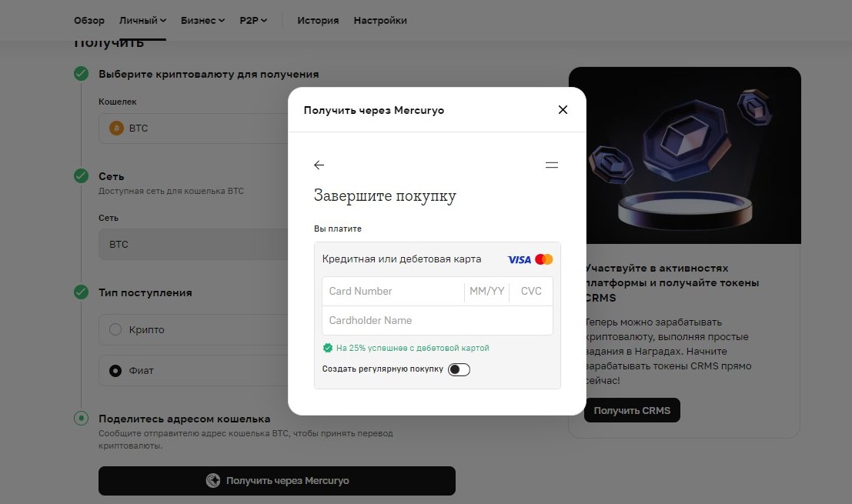Click the Доступная сеть для кошелька BTC text
852x504 pixels.
171,191
